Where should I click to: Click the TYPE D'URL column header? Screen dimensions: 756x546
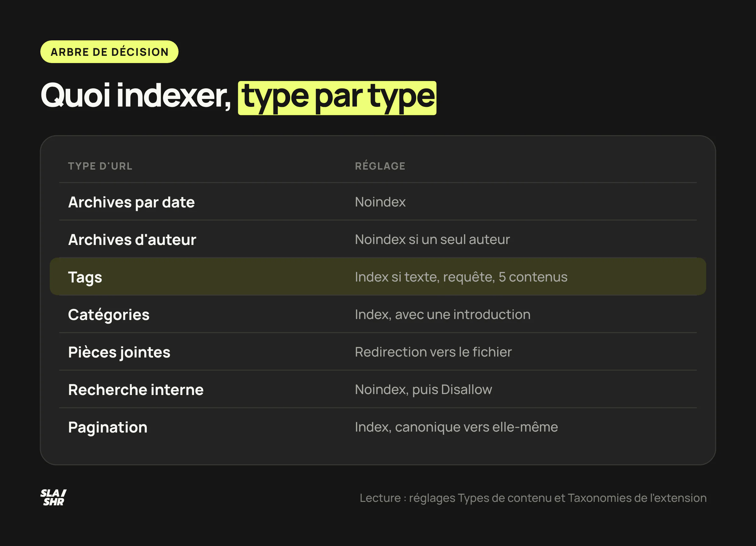[x=100, y=166]
